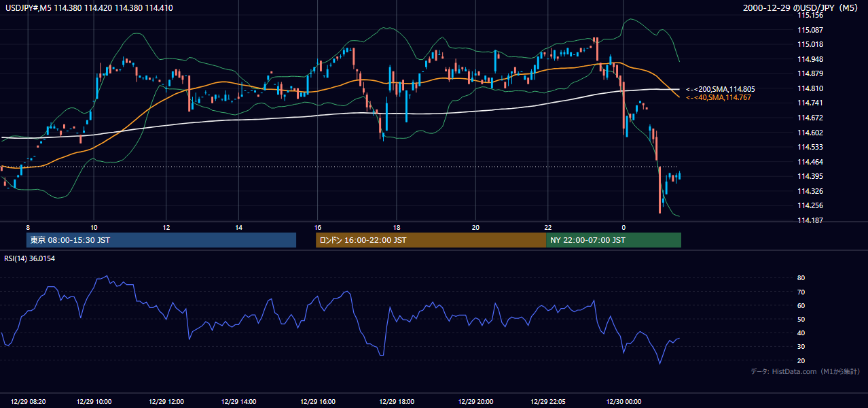868x408 pixels.
Task: Click price level 114.948 on the axis
Action: point(810,59)
